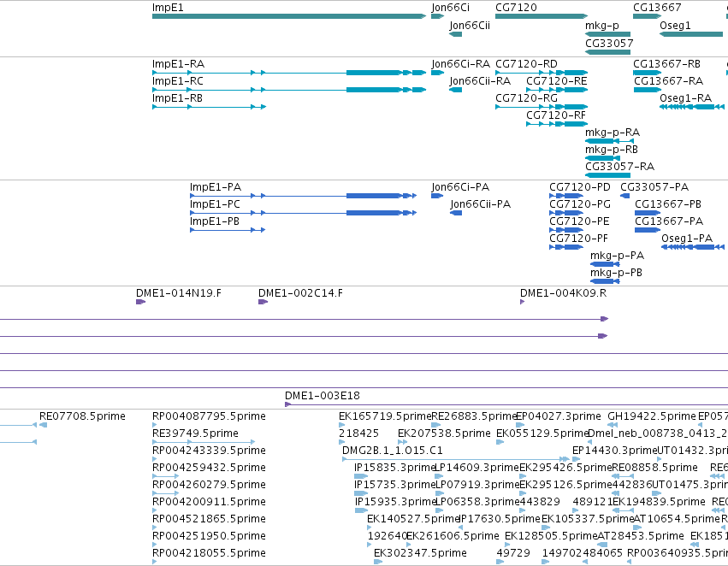Click the mkg-p-PA protein
The width and height of the screenshot is (728, 566).
(x=605, y=264)
